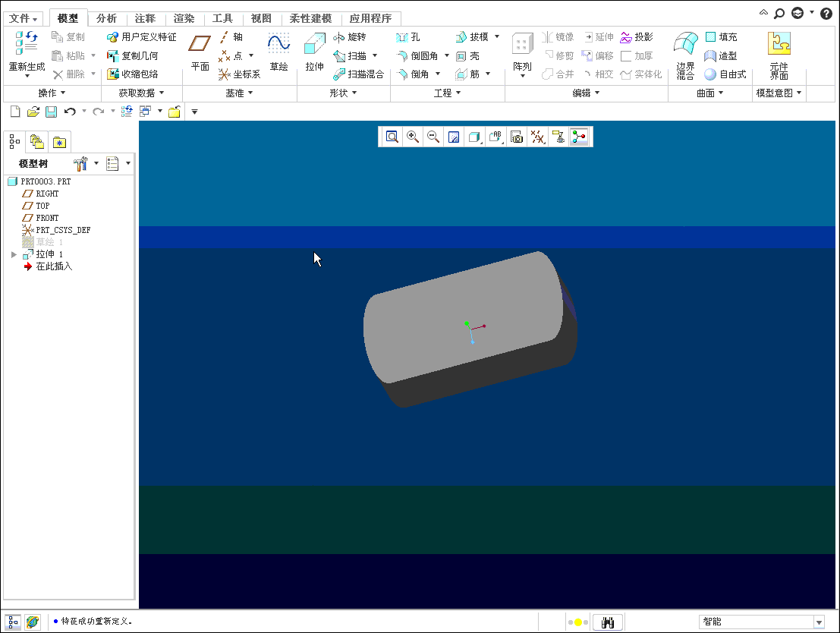
Task: Open the 工程 group dropdown
Action: (x=448, y=93)
